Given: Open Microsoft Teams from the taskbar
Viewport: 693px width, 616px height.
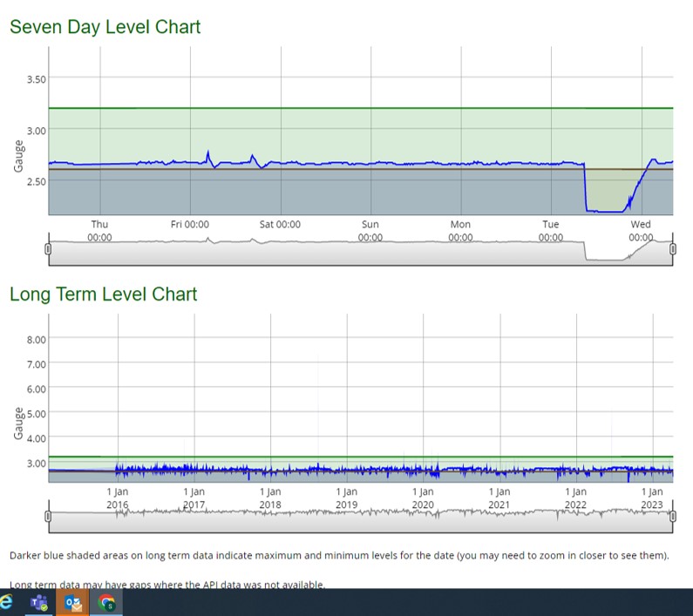Looking at the screenshot, I should point(39,602).
